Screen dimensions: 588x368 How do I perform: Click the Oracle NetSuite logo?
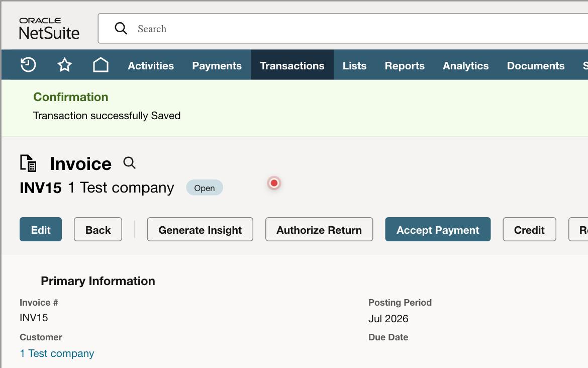(x=49, y=29)
